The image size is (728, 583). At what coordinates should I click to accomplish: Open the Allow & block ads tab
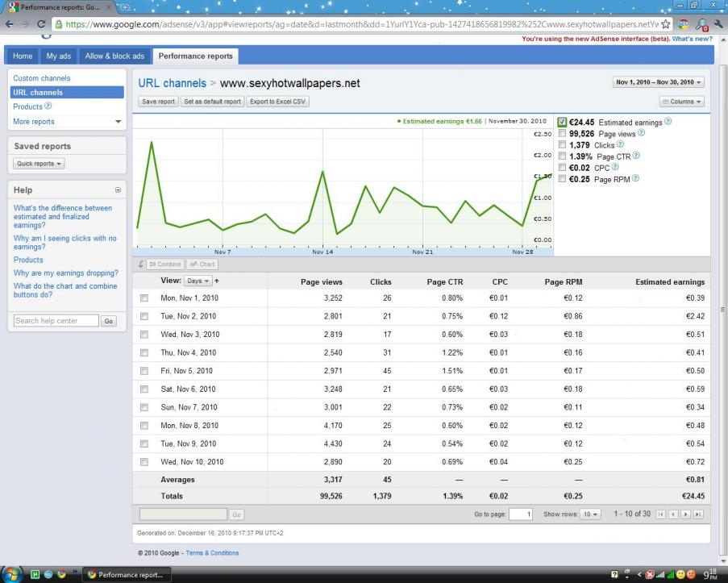click(114, 56)
